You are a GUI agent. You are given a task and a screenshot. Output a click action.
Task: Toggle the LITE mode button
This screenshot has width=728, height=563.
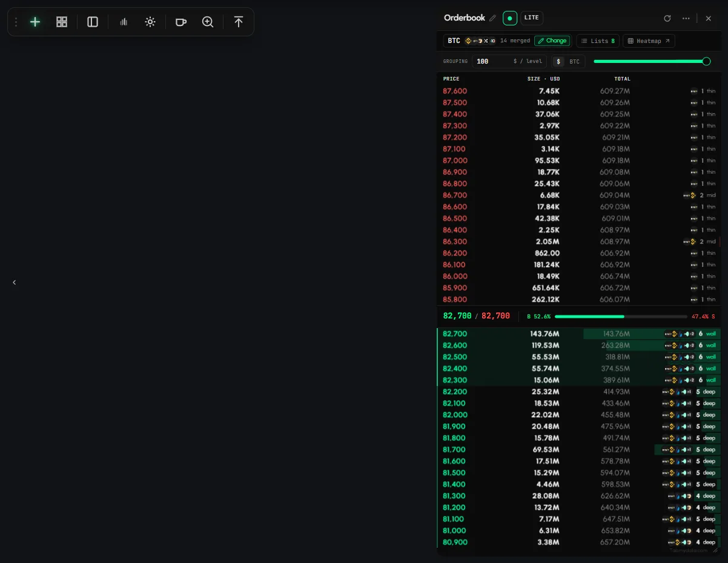tap(532, 18)
